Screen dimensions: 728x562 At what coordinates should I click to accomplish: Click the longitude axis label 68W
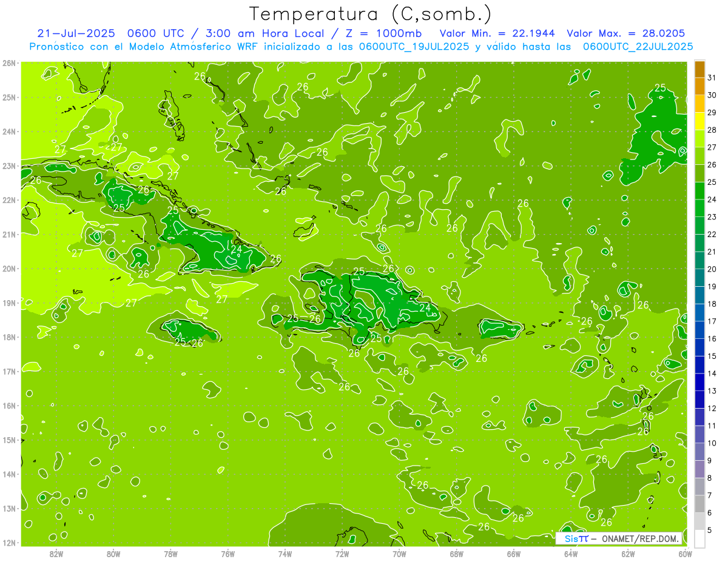click(457, 553)
